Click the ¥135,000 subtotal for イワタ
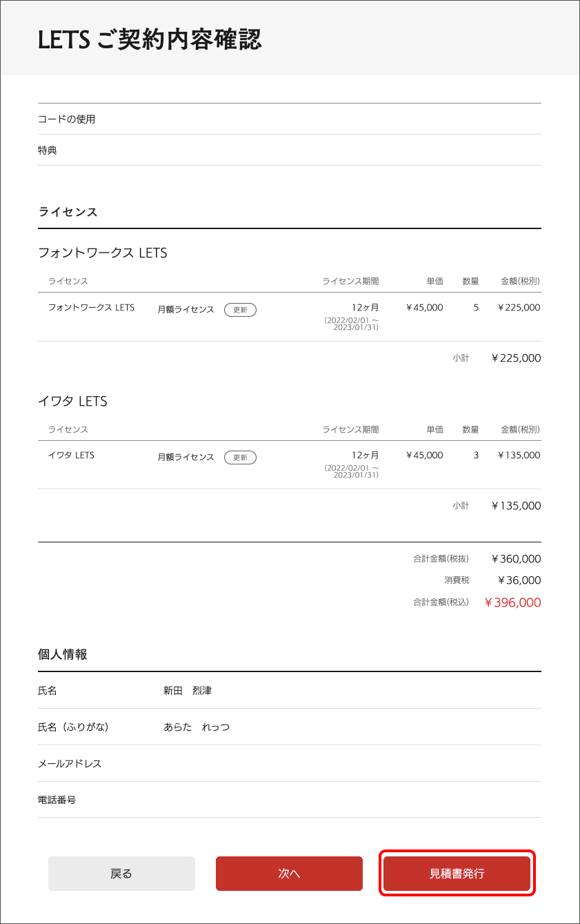Image resolution: width=580 pixels, height=924 pixels. coord(516,506)
